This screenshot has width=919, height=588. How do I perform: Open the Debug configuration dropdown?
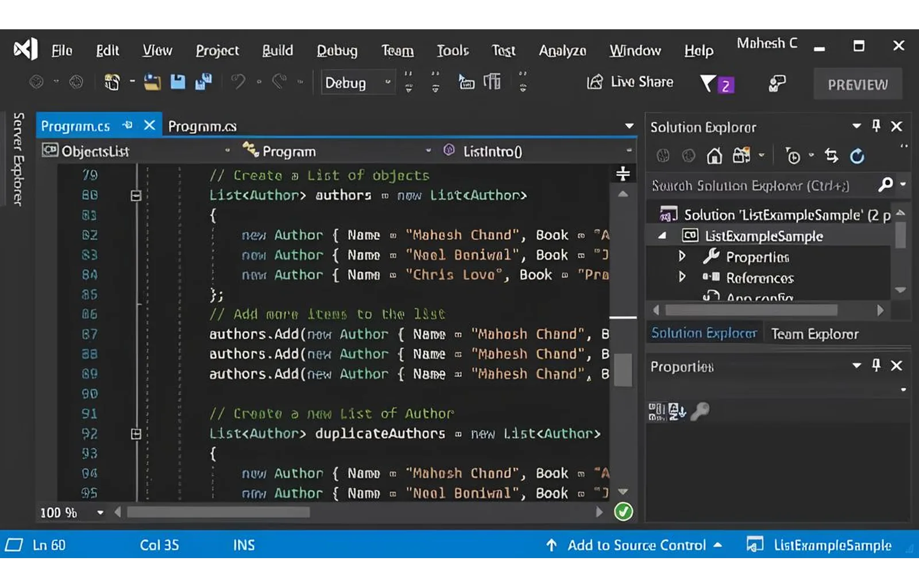(x=358, y=83)
